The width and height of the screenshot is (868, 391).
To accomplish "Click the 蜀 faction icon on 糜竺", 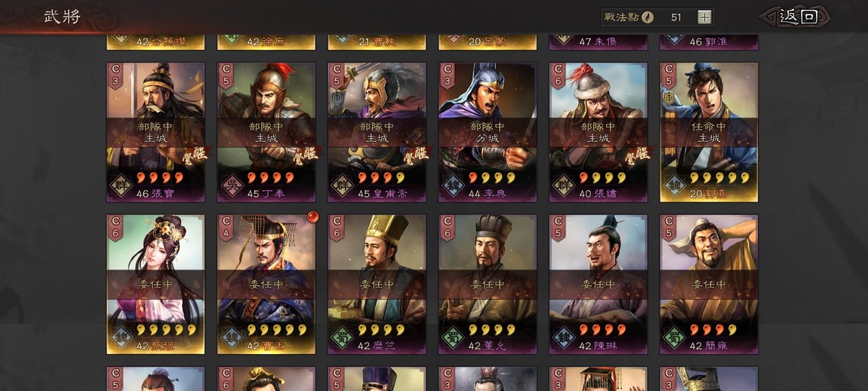I will pyautogui.click(x=342, y=337).
